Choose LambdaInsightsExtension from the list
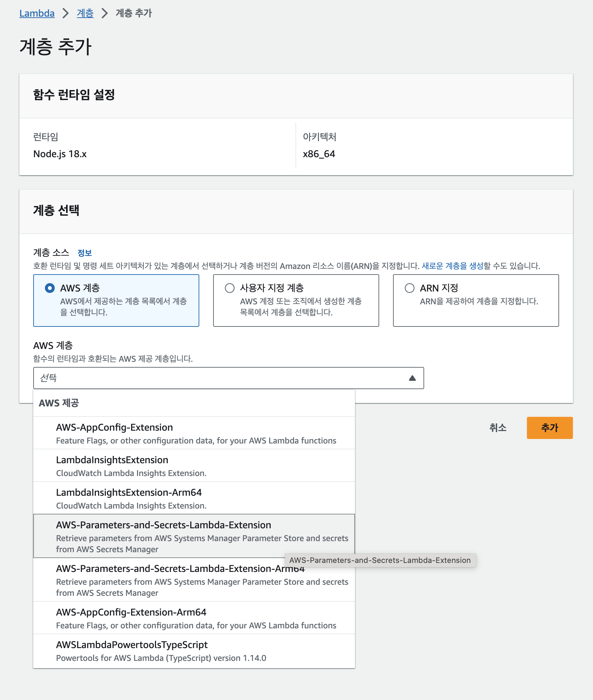This screenshot has height=700, width=593. 112,460
